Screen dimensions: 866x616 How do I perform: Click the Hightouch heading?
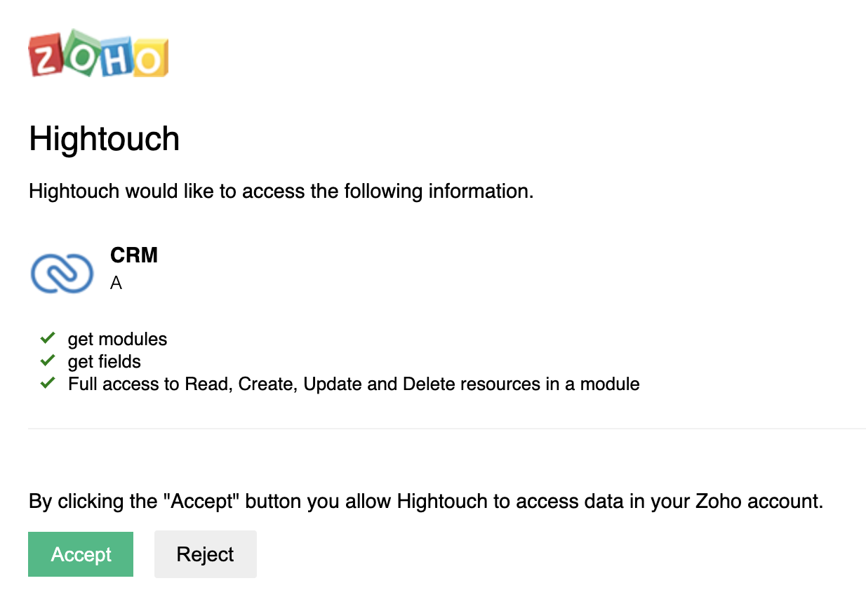pyautogui.click(x=105, y=138)
